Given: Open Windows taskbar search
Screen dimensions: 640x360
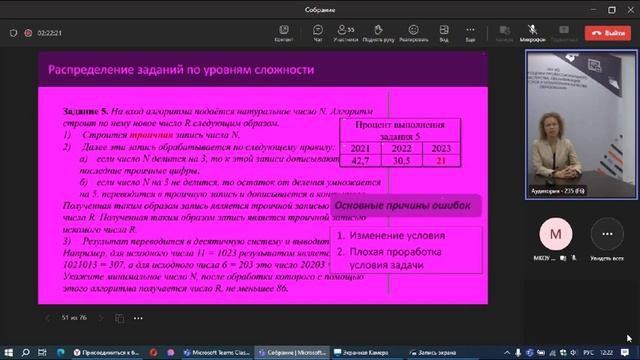Looking at the screenshot, I should tap(25, 352).
